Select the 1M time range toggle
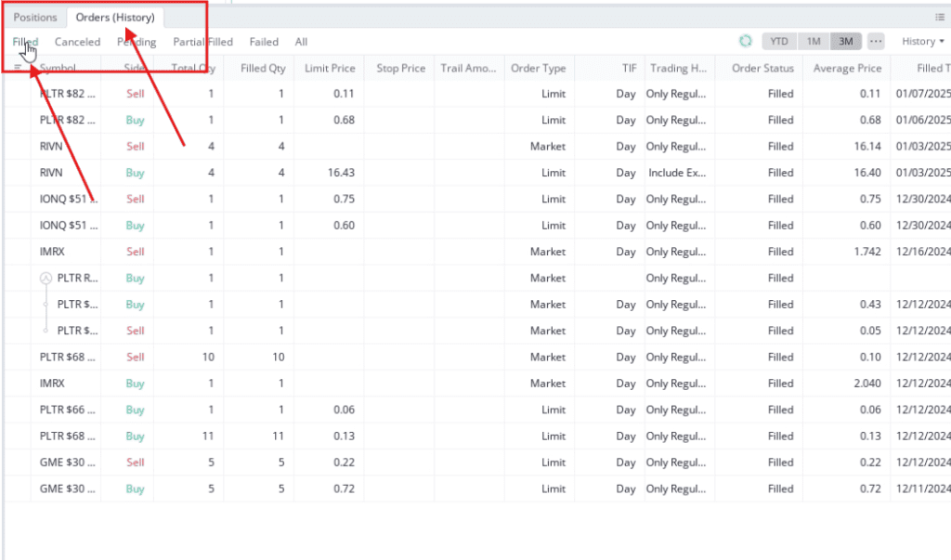The height and width of the screenshot is (560, 951). 813,42
